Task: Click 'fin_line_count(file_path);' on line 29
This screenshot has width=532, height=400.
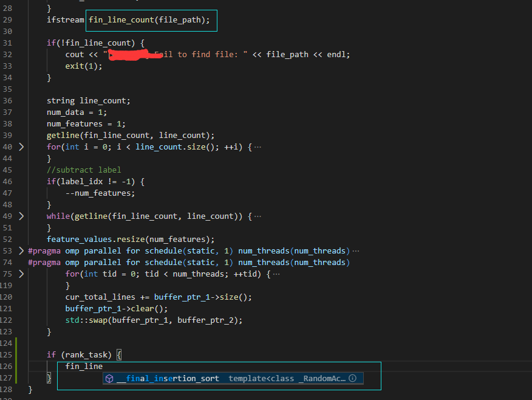Action: [x=149, y=20]
